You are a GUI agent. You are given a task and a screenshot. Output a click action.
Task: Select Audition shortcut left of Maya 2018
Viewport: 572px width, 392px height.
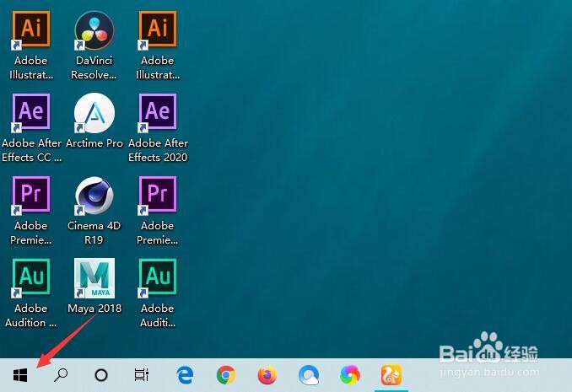(x=31, y=293)
